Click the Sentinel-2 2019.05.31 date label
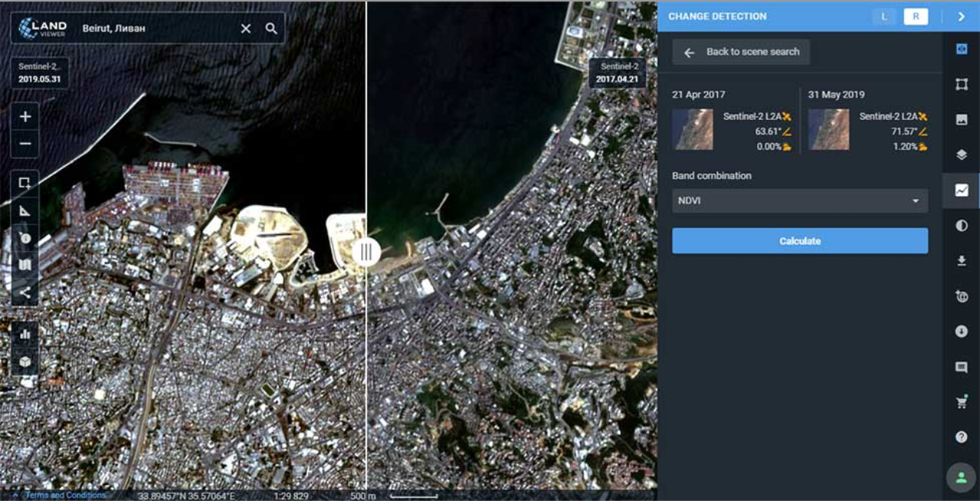980x504 pixels. 39,73
